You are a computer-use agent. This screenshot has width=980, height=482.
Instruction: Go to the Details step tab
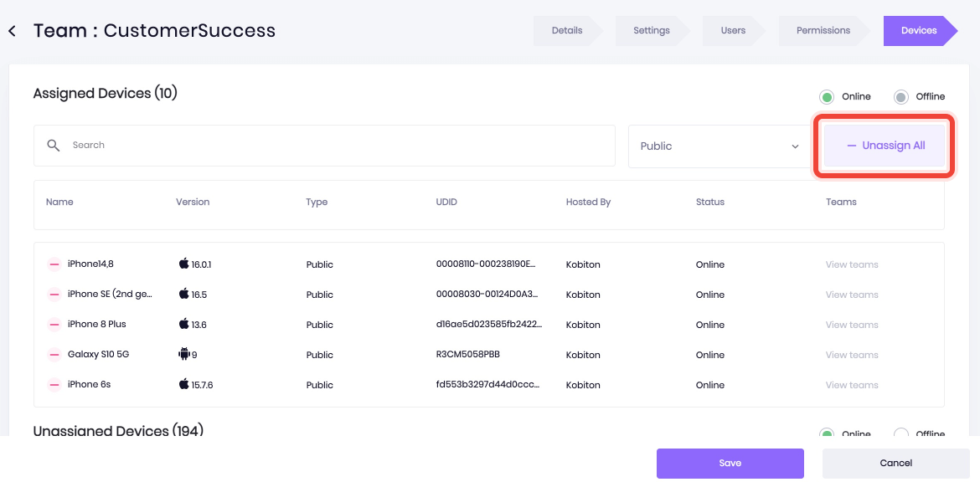567,31
